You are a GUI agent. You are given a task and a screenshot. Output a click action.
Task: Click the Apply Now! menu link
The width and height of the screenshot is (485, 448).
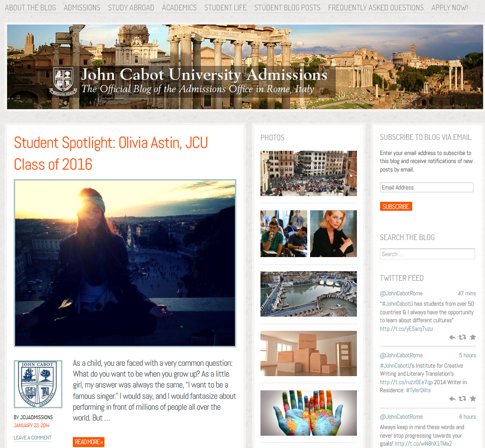pos(450,8)
